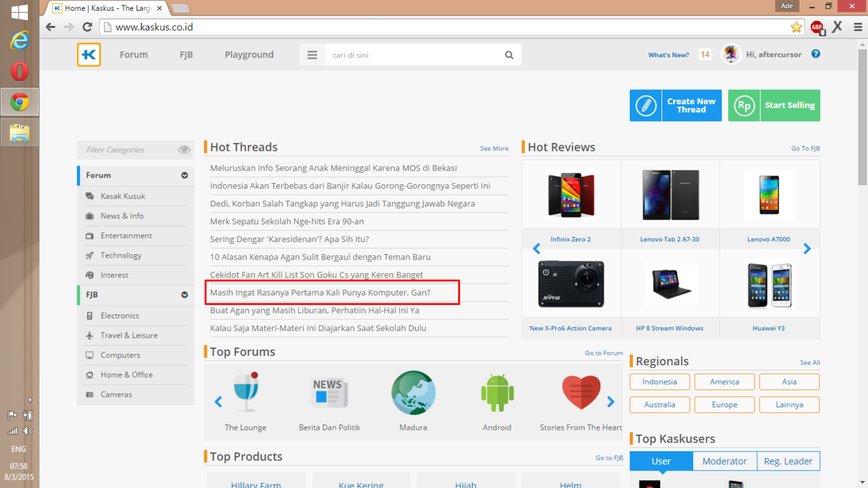868x488 pixels.
Task: Click the aftercursor profile avatar
Action: [731, 54]
